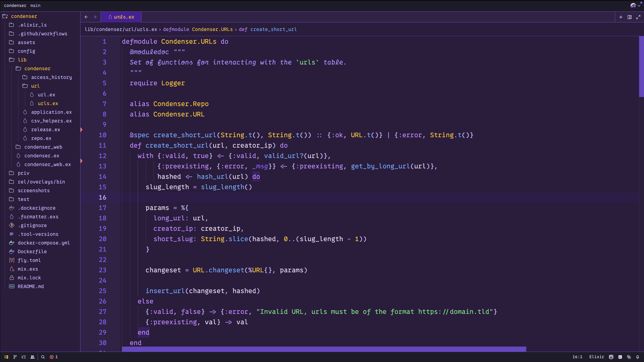
Task: Open the Collaboration panel
Action: coord(33,357)
